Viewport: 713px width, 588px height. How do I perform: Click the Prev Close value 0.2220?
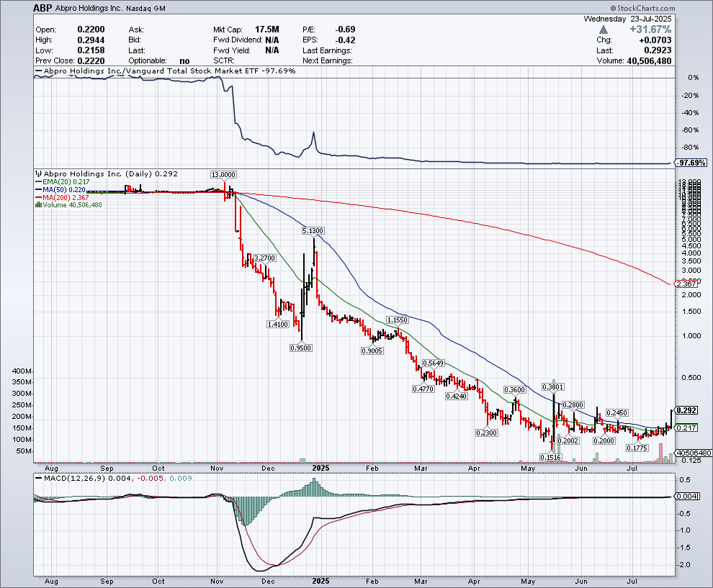tap(91, 61)
